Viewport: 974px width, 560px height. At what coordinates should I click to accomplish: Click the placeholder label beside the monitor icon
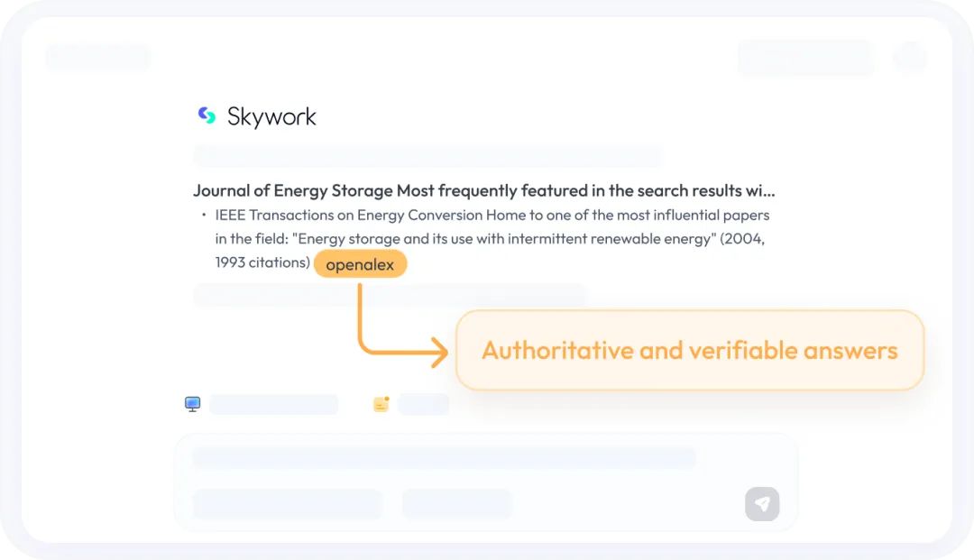pyautogui.click(x=273, y=405)
